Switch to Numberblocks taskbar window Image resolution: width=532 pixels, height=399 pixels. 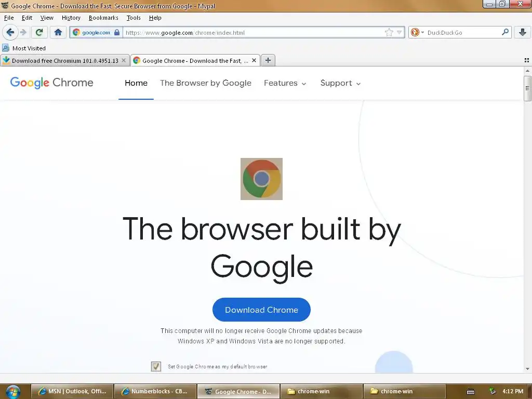(x=155, y=391)
